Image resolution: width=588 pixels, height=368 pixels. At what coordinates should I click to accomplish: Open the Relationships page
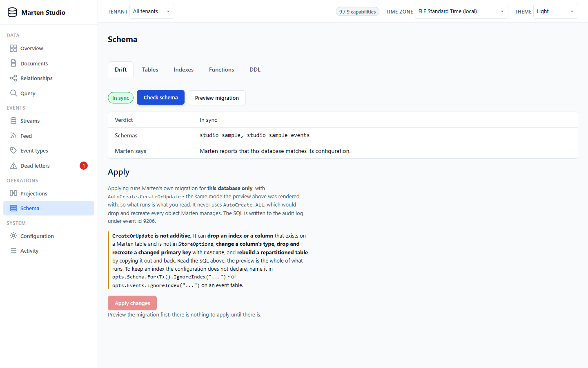(x=49, y=78)
